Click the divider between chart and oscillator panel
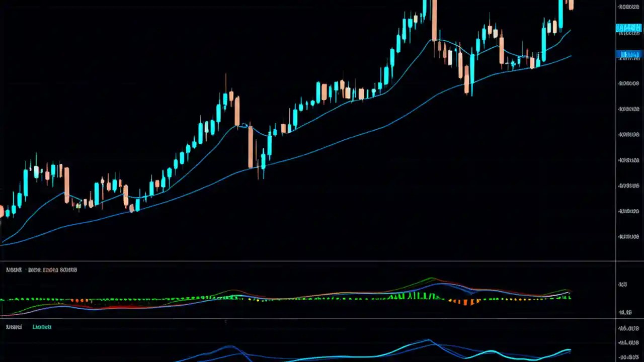Screen dimensions: 644x362 tap(302, 262)
